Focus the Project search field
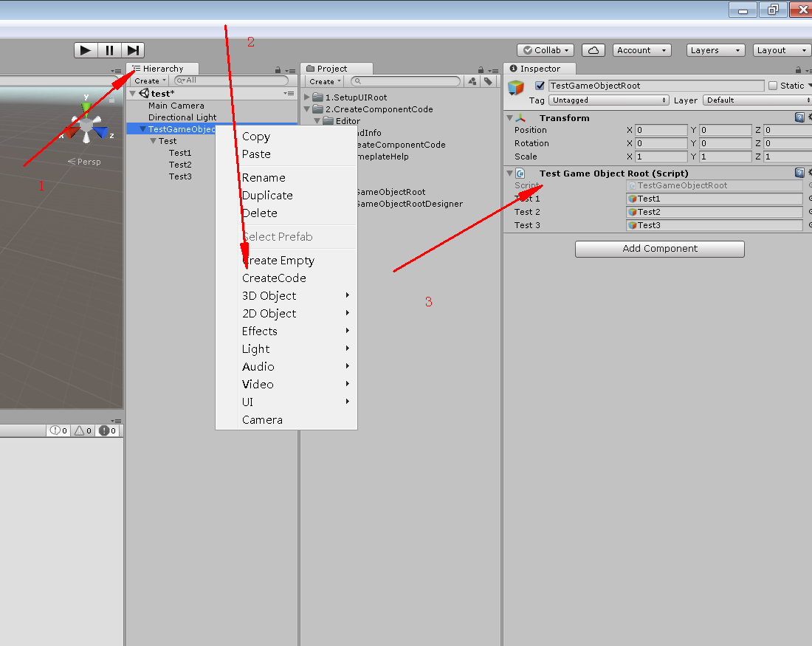The image size is (812, 646). (405, 81)
